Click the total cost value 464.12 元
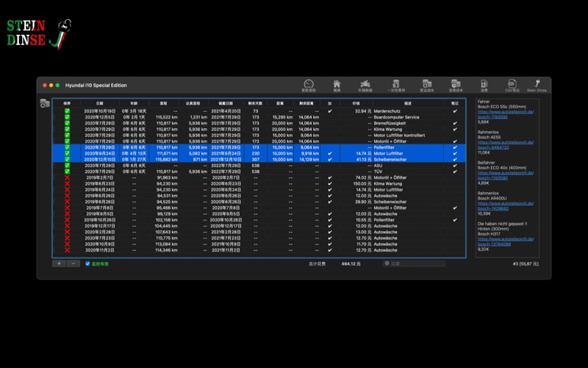 (x=351, y=263)
